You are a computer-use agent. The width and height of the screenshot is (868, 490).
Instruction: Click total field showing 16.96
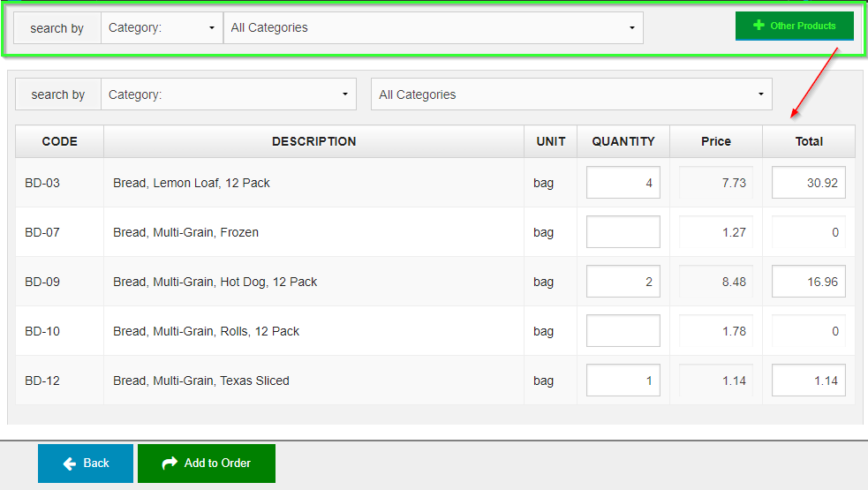click(x=808, y=282)
